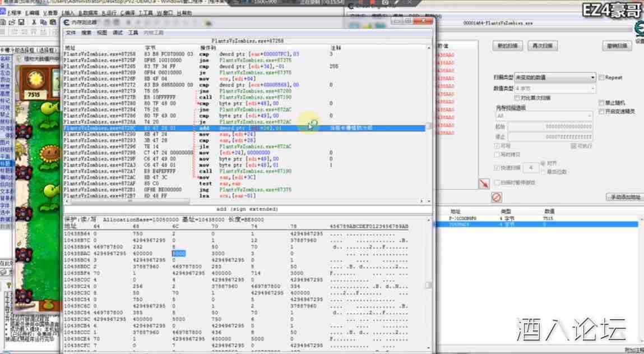Click the cut scissors icon in the toolbar
This screenshot has width=644, height=354.
34,22
